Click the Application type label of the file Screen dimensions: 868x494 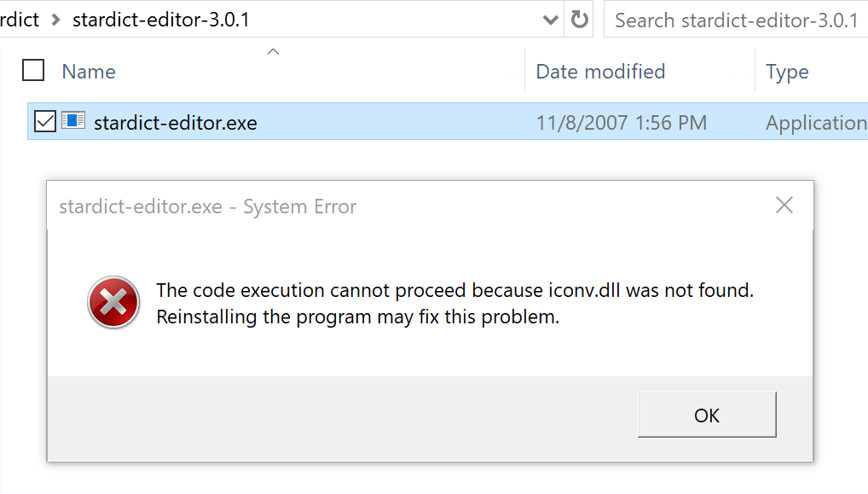[x=815, y=121]
